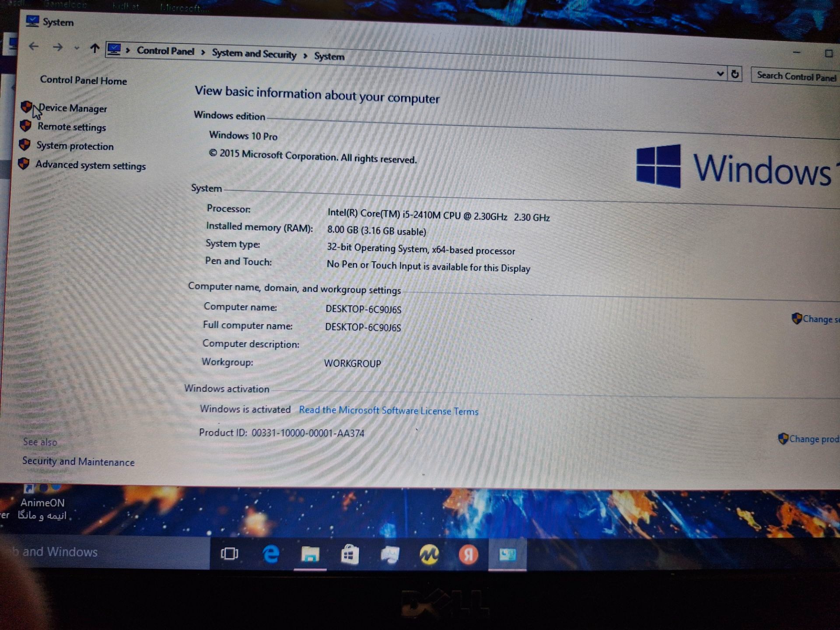
Task: Launch Microsoft Edge from taskbar
Action: point(271,554)
